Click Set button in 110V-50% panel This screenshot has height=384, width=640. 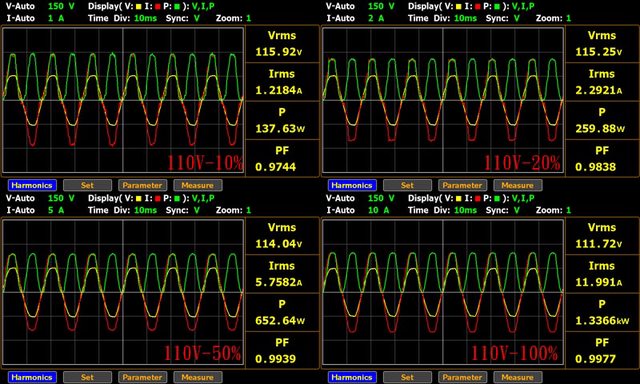[x=87, y=377]
